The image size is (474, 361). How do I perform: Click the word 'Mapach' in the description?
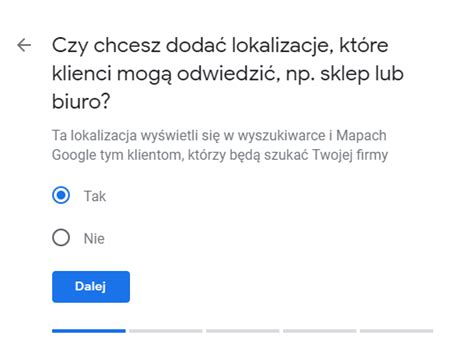coord(361,135)
